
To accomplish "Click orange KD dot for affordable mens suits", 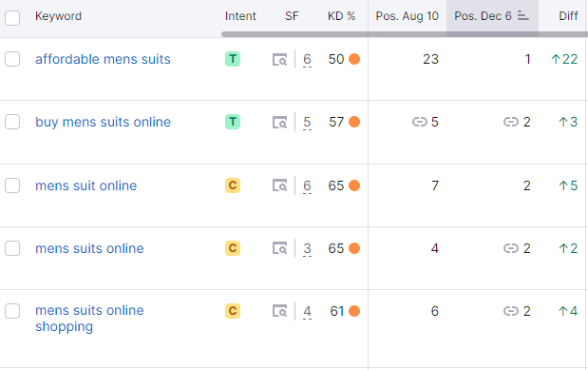I will 354,59.
